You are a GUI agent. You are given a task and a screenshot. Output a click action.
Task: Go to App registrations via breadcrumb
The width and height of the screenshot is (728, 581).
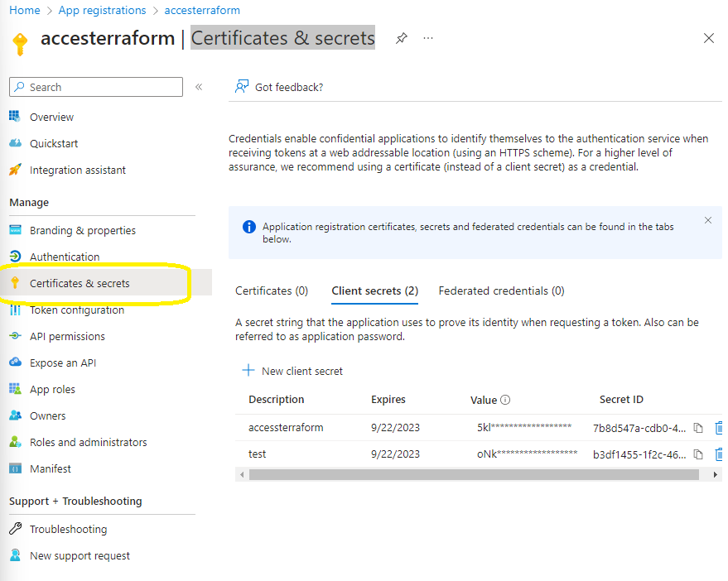point(102,10)
